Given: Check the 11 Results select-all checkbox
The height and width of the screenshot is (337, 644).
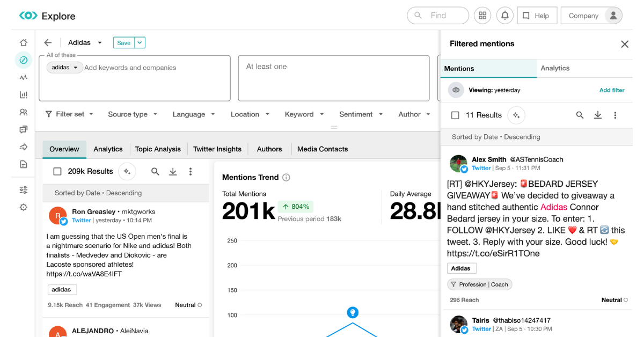Looking at the screenshot, I should (455, 115).
